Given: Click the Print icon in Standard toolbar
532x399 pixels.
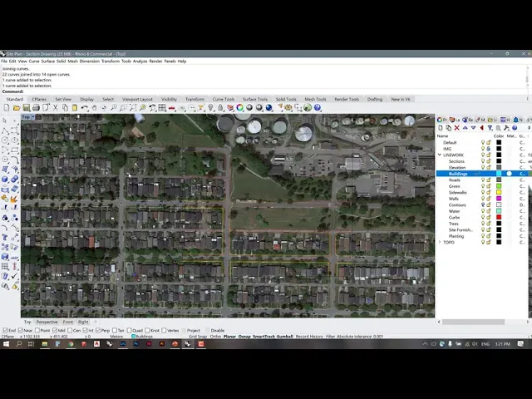Looking at the screenshot, I should pyautogui.click(x=36, y=107).
